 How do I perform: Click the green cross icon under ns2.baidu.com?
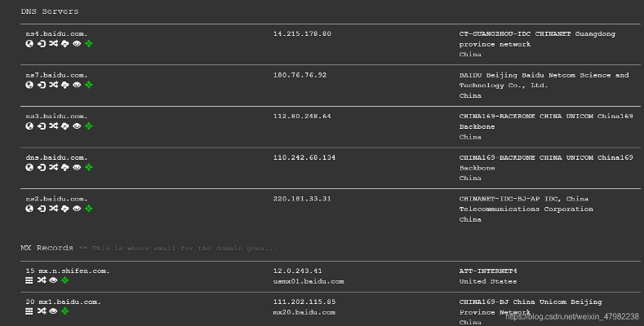89,209
